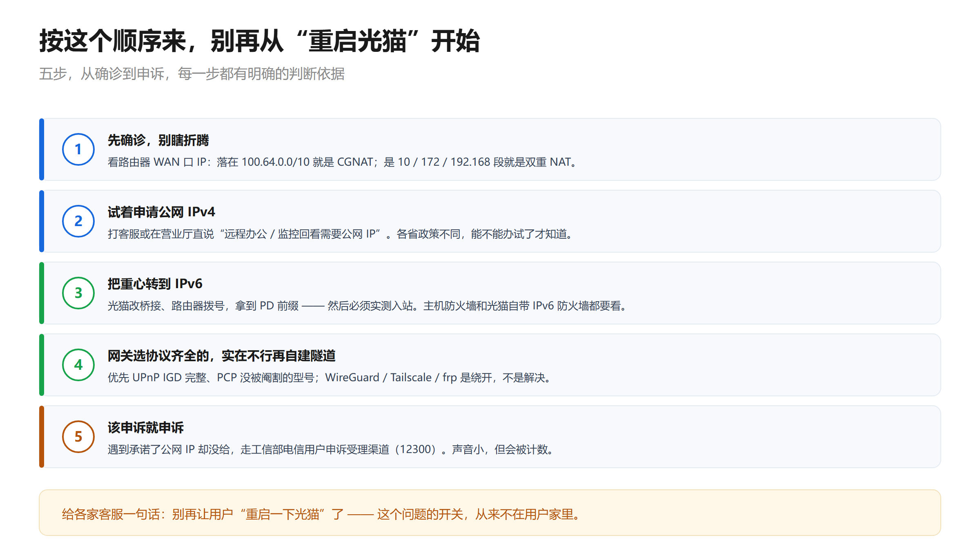Click the step 2 circled number icon
Viewport: 980px width, 551px height.
pyautogui.click(x=78, y=221)
